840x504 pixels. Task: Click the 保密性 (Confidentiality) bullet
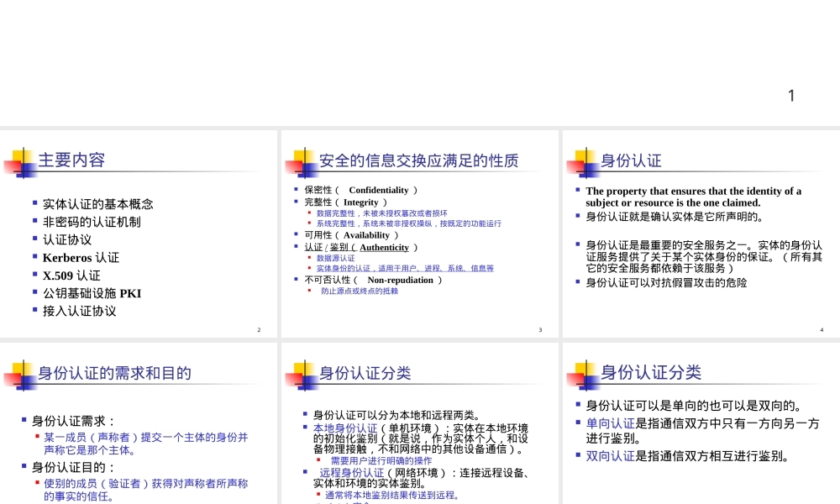coord(361,190)
